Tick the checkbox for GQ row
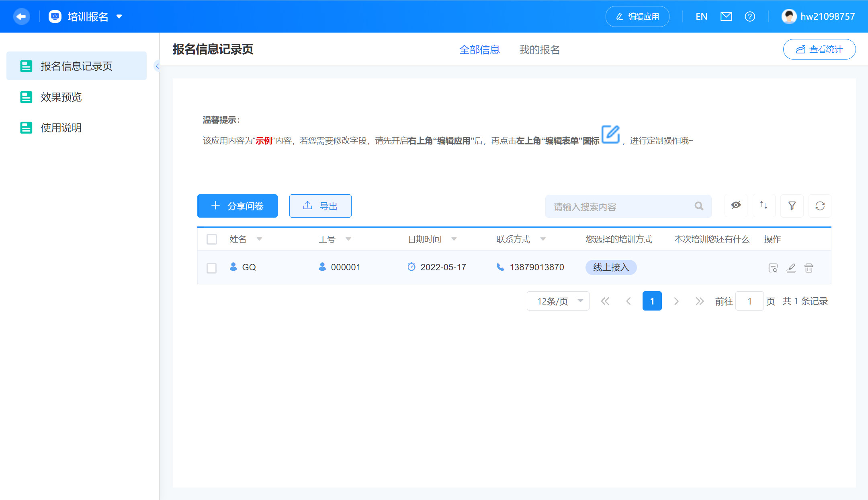868x500 pixels. (x=212, y=268)
